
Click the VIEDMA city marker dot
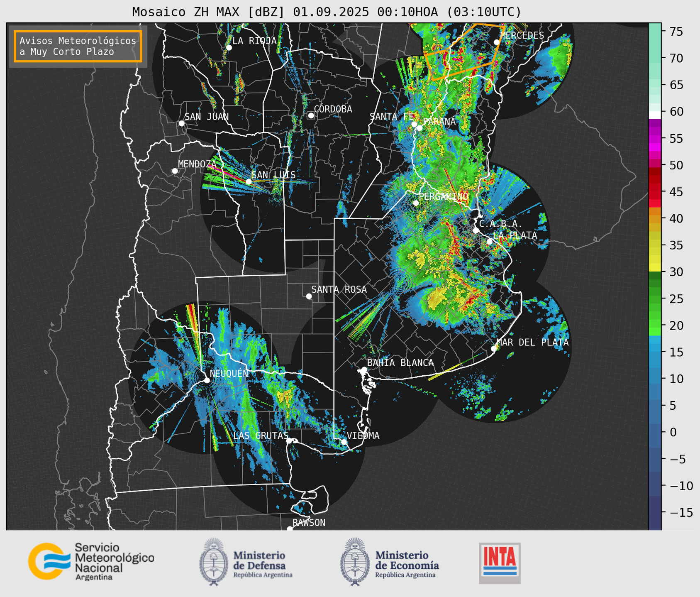pos(344,442)
